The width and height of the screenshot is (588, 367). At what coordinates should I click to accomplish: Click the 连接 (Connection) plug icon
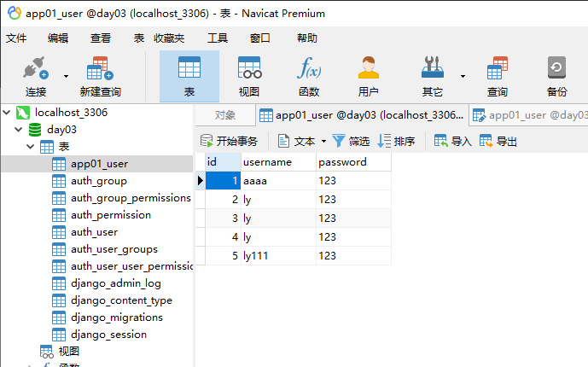pyautogui.click(x=36, y=67)
